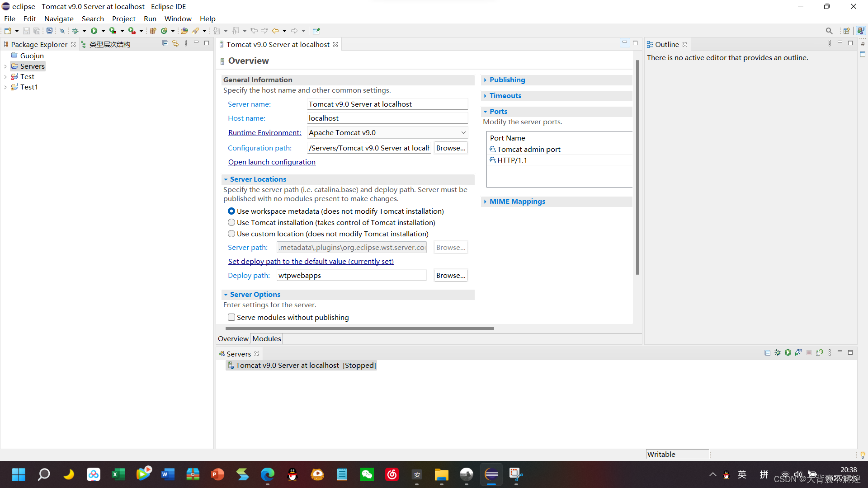Screen dimensions: 868x488
Task: Click the Publish to server icon in Servers view
Action: point(819,352)
